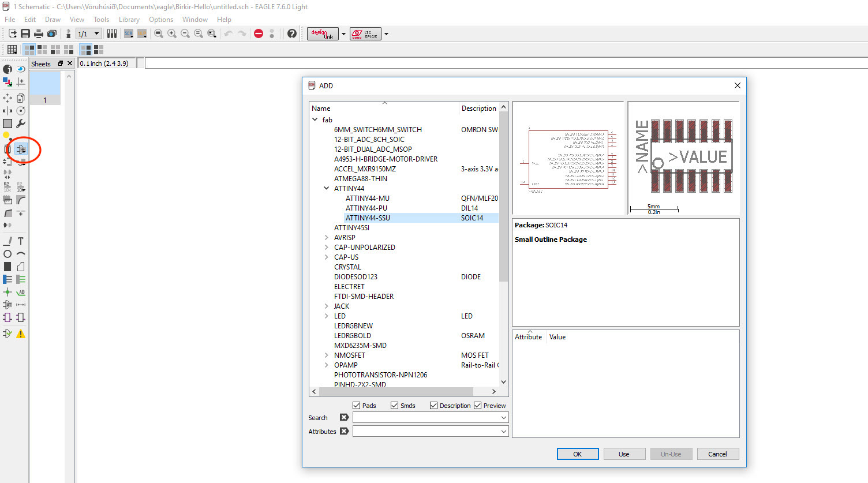868x483 pixels.
Task: Print the schematic via printer icon
Action: click(x=39, y=33)
